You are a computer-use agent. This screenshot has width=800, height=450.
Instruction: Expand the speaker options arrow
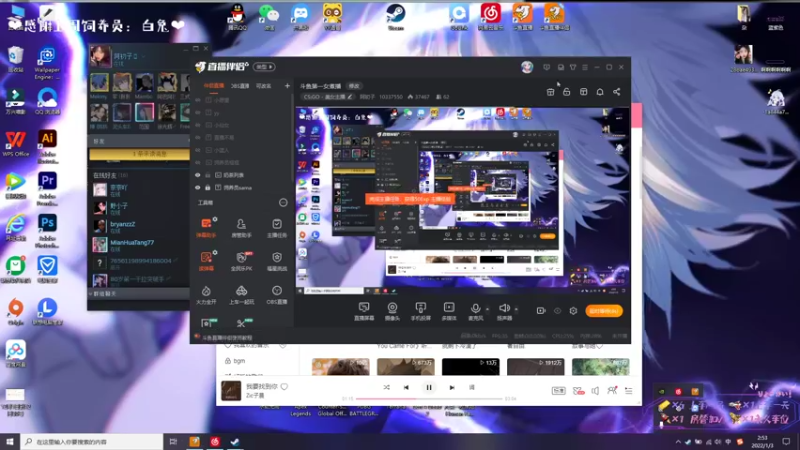[x=516, y=309]
